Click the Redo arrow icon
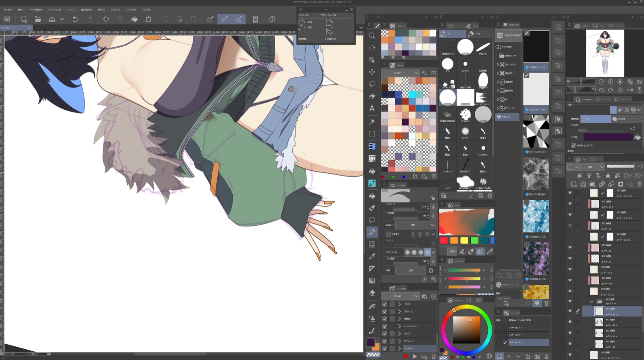The image size is (644, 360). [89, 19]
